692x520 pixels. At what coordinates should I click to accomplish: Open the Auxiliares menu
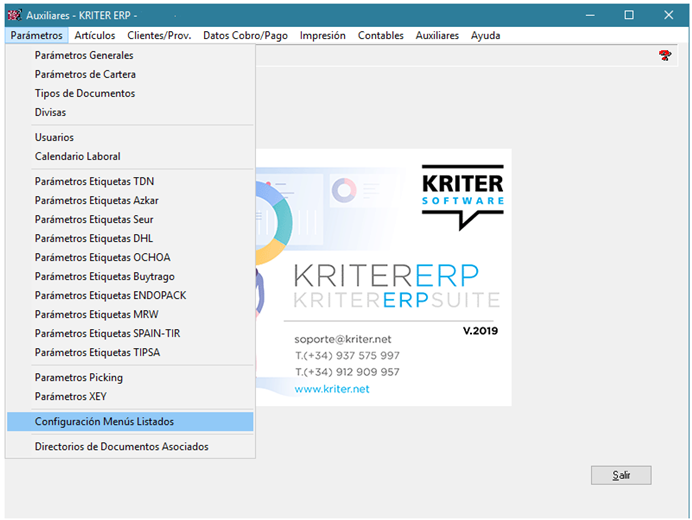click(x=437, y=36)
